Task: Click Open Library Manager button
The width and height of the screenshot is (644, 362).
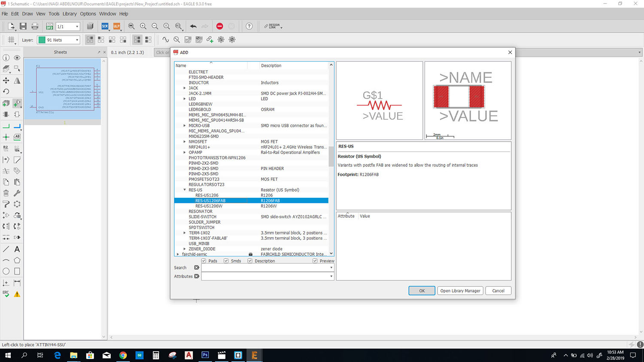Action: tap(460, 291)
